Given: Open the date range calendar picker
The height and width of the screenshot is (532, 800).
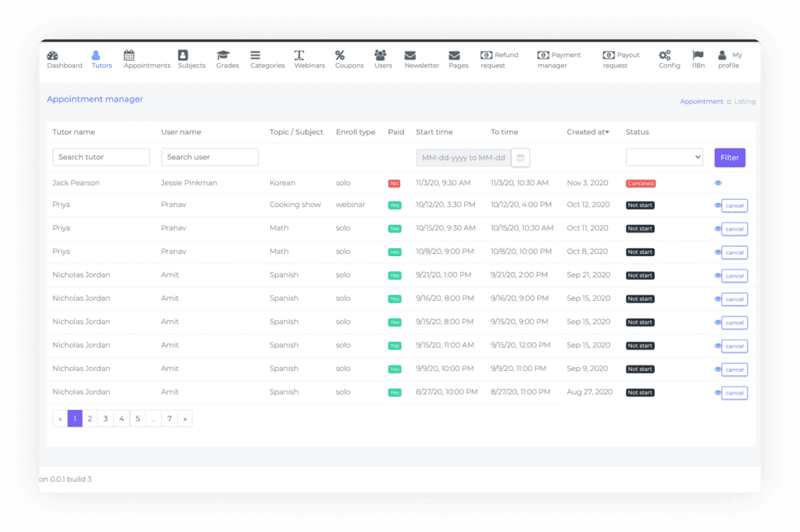Looking at the screenshot, I should click(520, 156).
